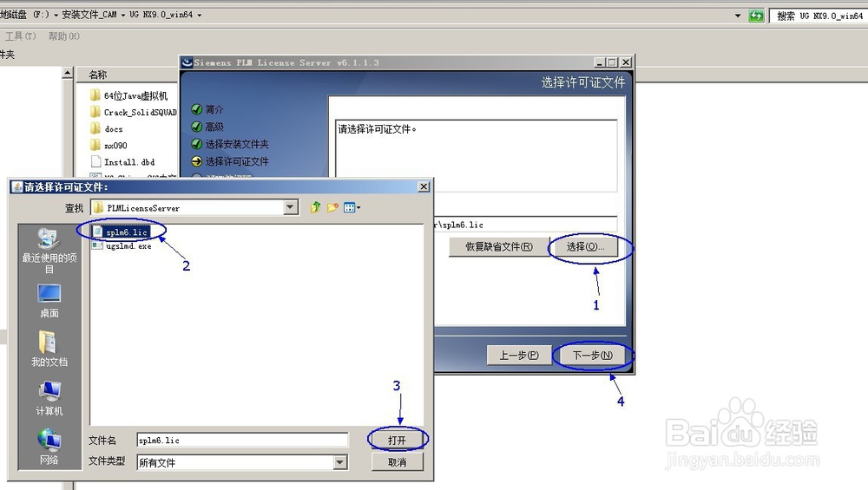Open Recent Items in places sidebar
Viewport: 868px width, 490px height.
[49, 251]
